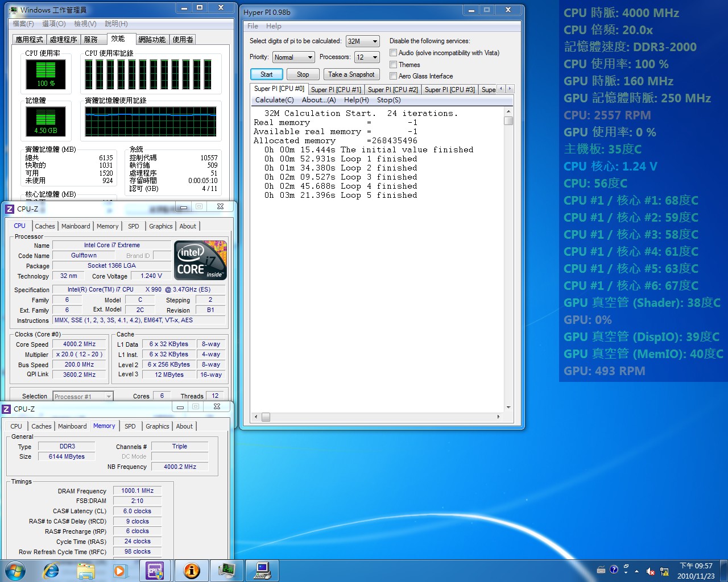Click the memory 4.50 GB gauge
The image size is (728, 582).
45,121
